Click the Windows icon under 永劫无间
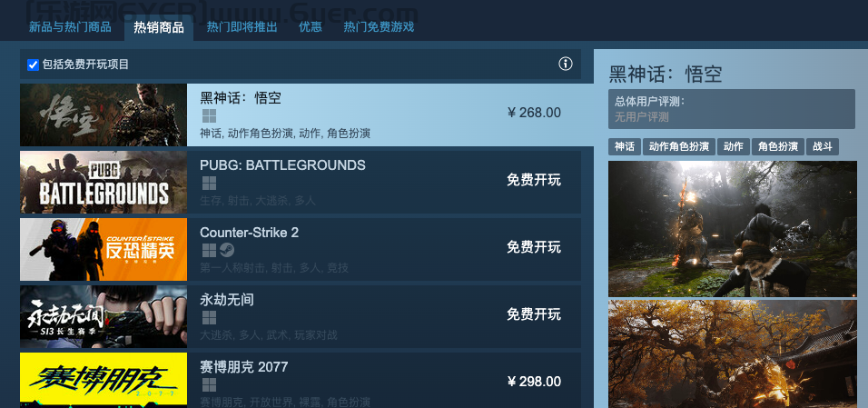Screen dimensions: 868x408 pyautogui.click(x=209, y=318)
